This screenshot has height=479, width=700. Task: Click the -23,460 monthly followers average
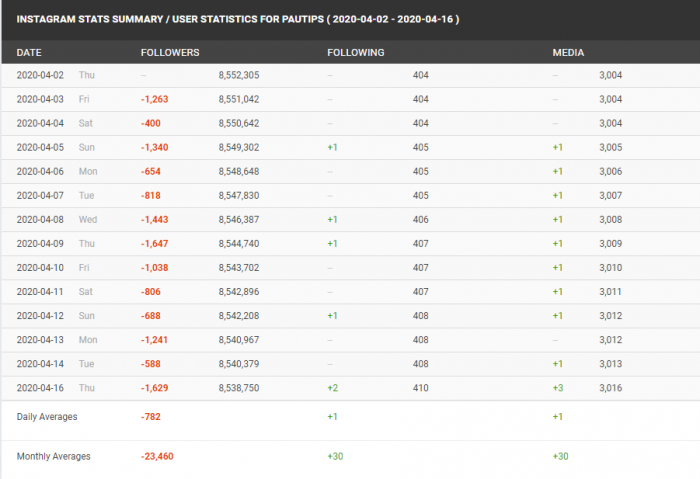click(158, 456)
